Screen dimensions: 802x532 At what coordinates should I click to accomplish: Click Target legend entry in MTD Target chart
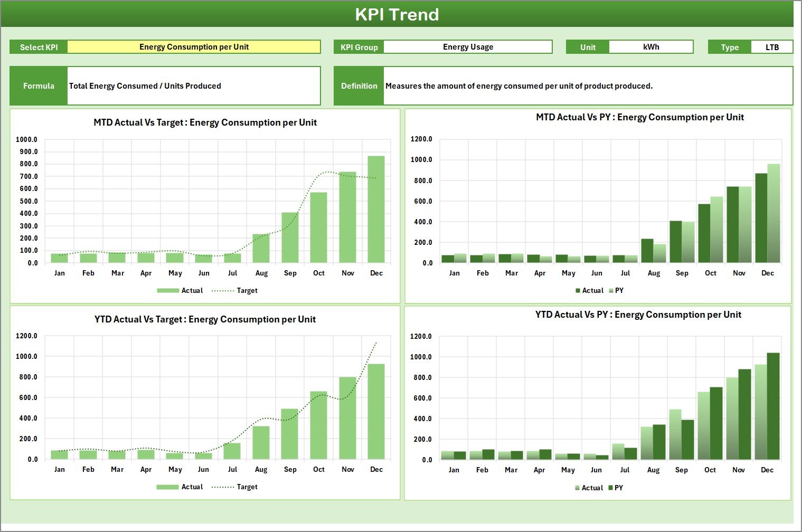(x=247, y=291)
